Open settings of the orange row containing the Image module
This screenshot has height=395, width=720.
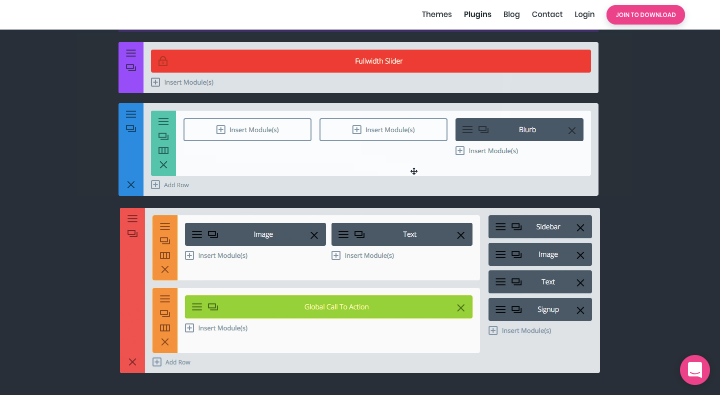[165, 226]
